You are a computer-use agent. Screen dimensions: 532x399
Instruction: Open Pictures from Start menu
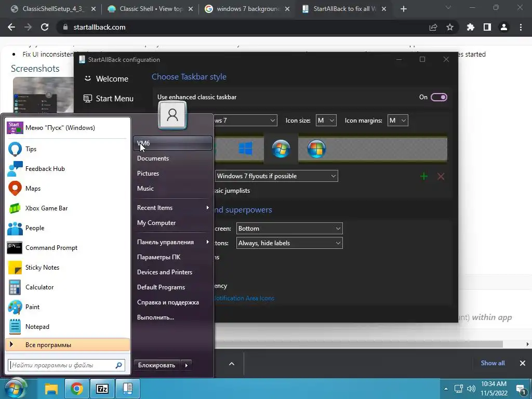point(172,174)
